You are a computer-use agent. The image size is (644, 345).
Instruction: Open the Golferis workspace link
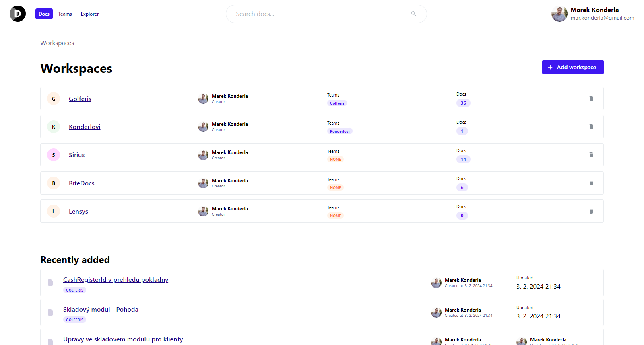80,99
